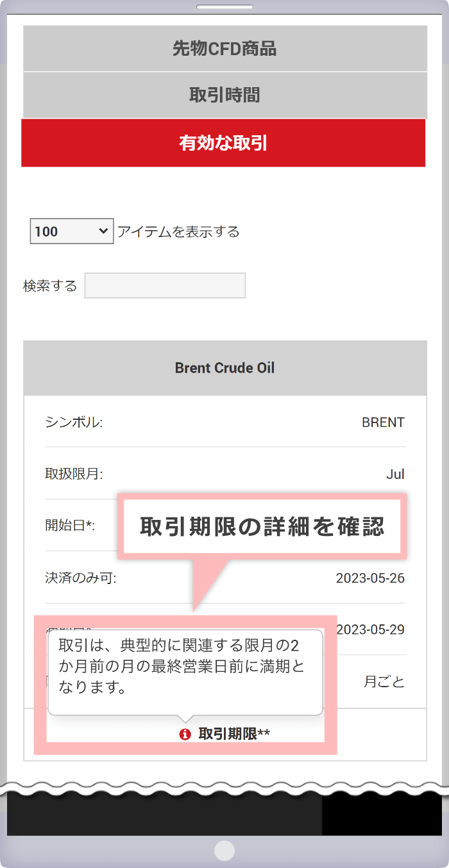
Task: Switch to the 取引時間 tab
Action: (224, 96)
